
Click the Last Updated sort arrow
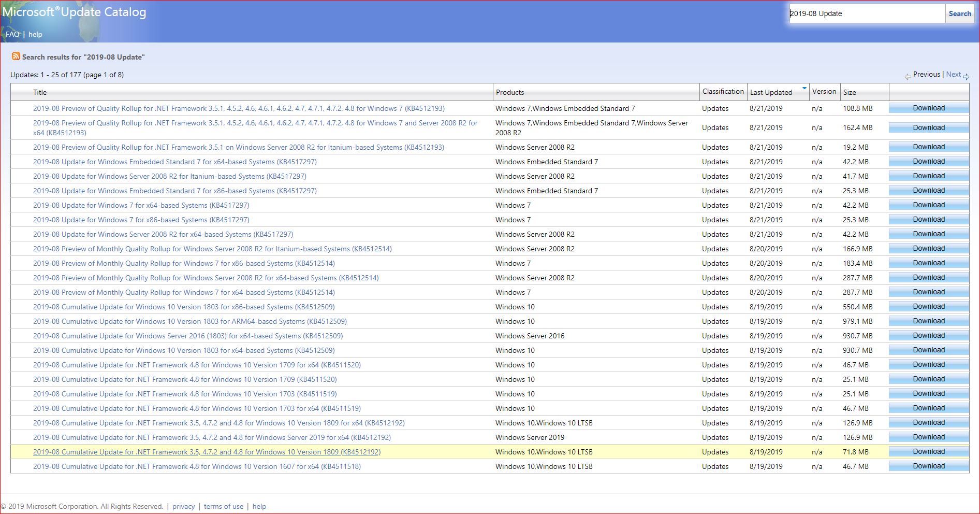[x=804, y=88]
